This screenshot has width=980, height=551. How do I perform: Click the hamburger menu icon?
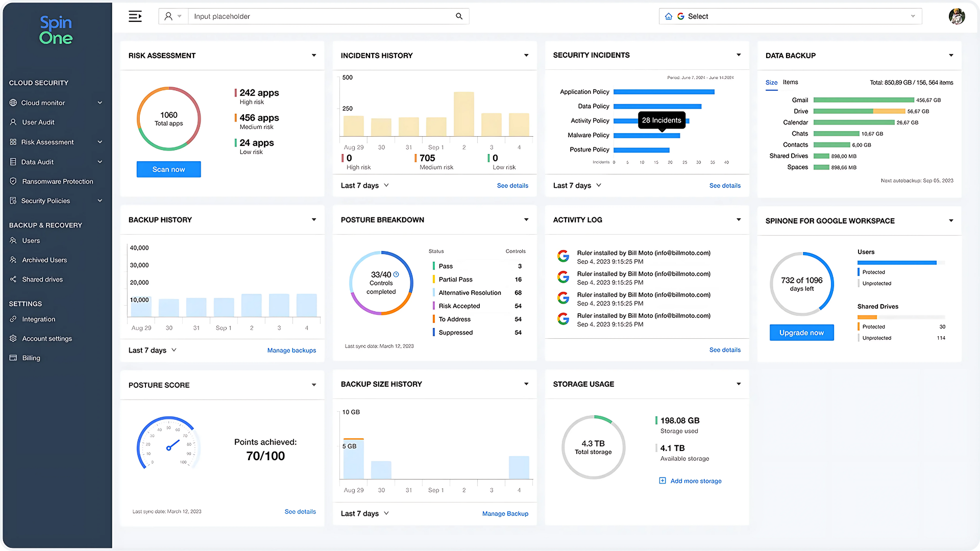click(135, 16)
